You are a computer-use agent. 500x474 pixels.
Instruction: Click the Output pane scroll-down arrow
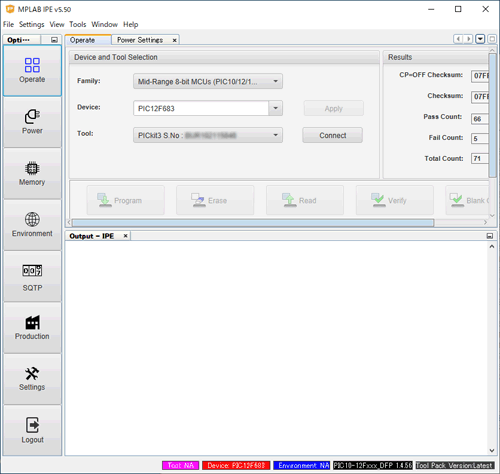click(492, 450)
